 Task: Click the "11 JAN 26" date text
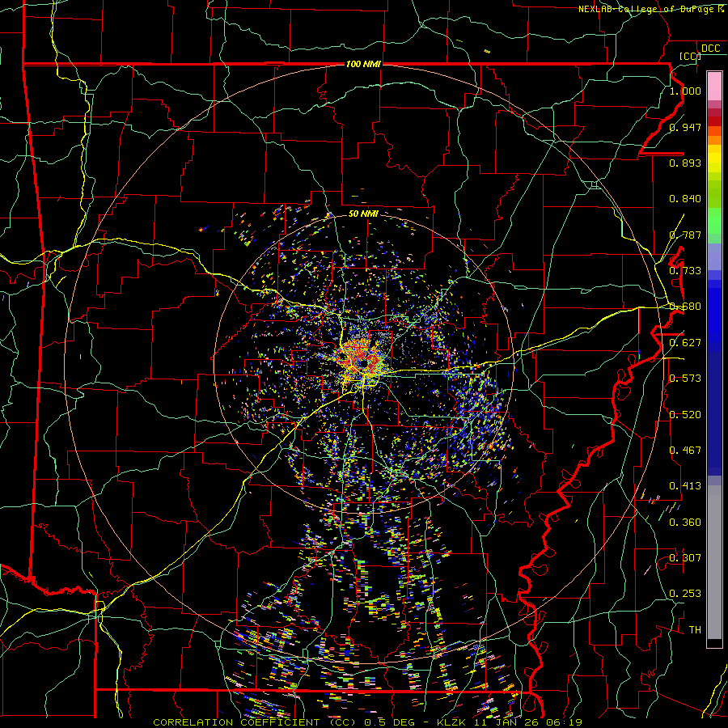[505, 722]
